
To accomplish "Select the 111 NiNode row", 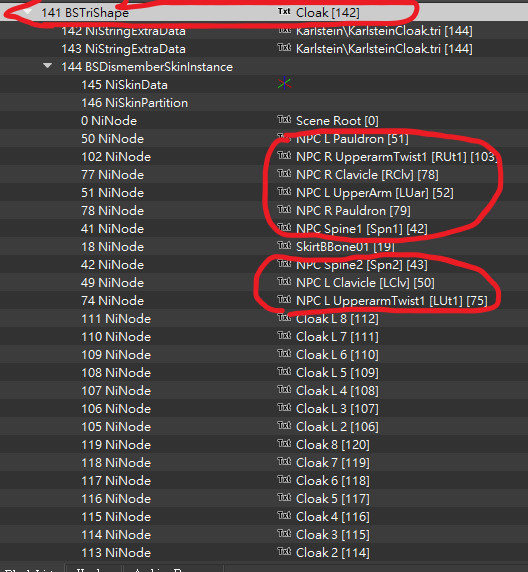I will point(116,319).
